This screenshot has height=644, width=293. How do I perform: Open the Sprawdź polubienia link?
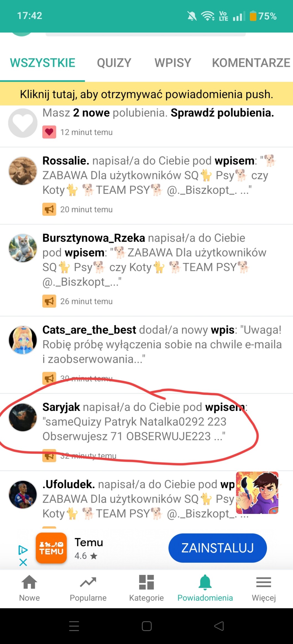[222, 113]
